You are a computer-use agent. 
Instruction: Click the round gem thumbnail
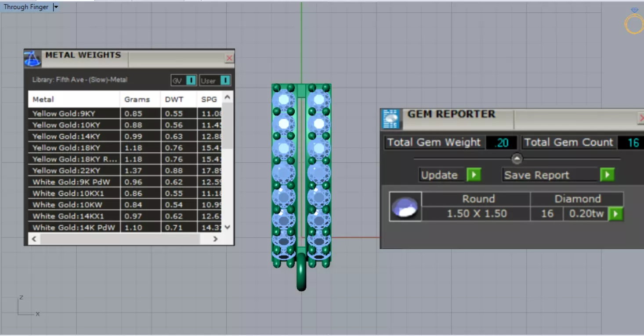coord(405,207)
